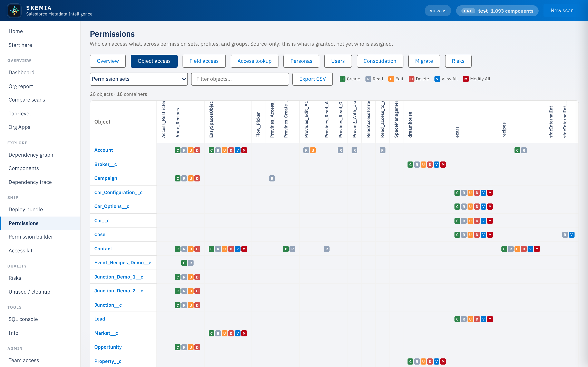
Task: Click the Case sfdcInternalInt View All badge
Action: pos(571,235)
